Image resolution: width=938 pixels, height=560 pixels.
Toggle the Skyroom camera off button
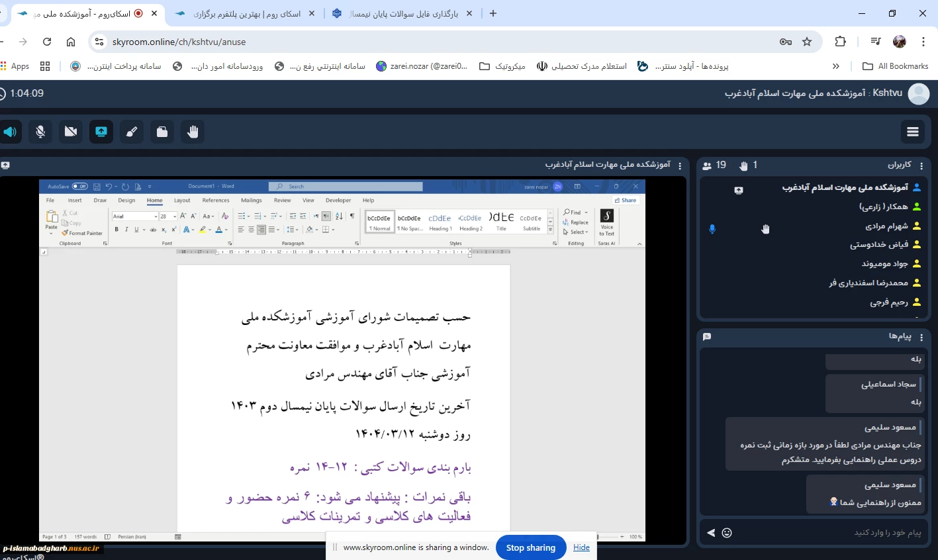click(71, 132)
